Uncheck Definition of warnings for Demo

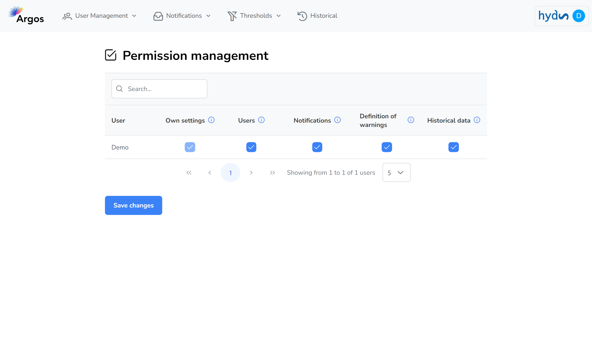click(386, 147)
